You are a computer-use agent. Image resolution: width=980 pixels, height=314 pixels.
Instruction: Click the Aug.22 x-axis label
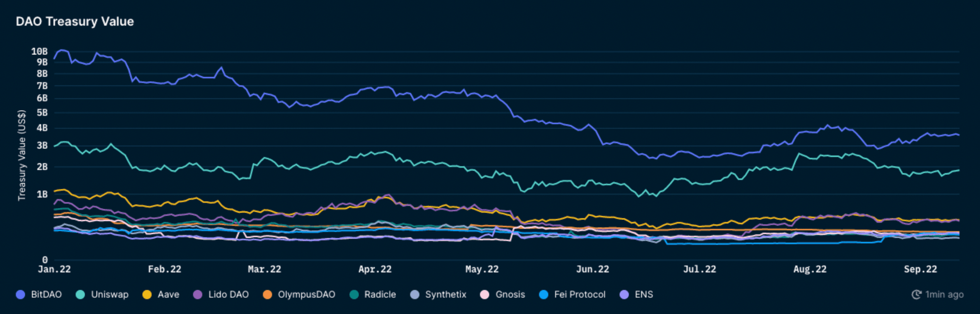point(810,270)
